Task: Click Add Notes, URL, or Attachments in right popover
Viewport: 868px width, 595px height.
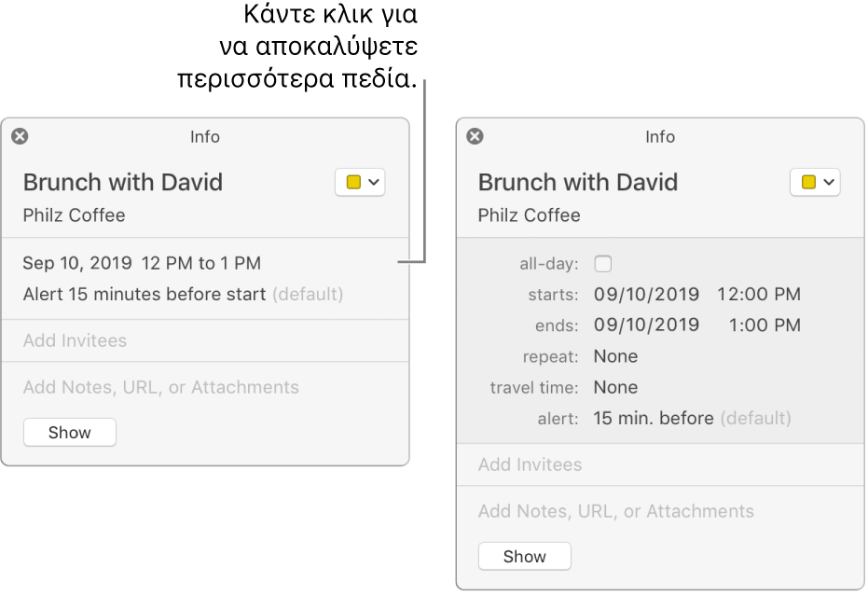Action: click(x=616, y=511)
